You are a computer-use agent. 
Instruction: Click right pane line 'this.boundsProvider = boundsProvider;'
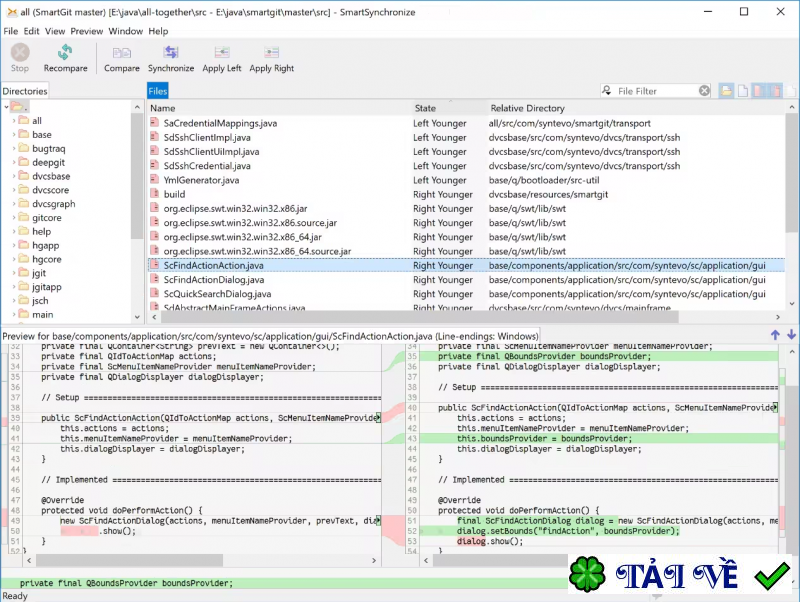544,438
